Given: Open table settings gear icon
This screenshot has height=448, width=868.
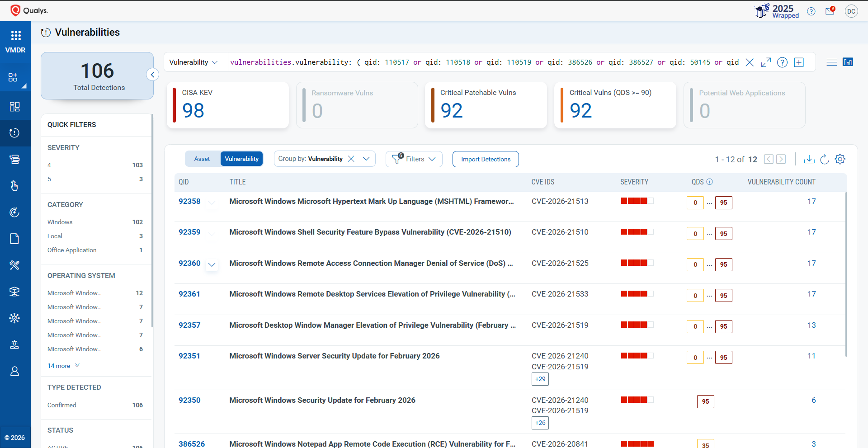Looking at the screenshot, I should 840,159.
